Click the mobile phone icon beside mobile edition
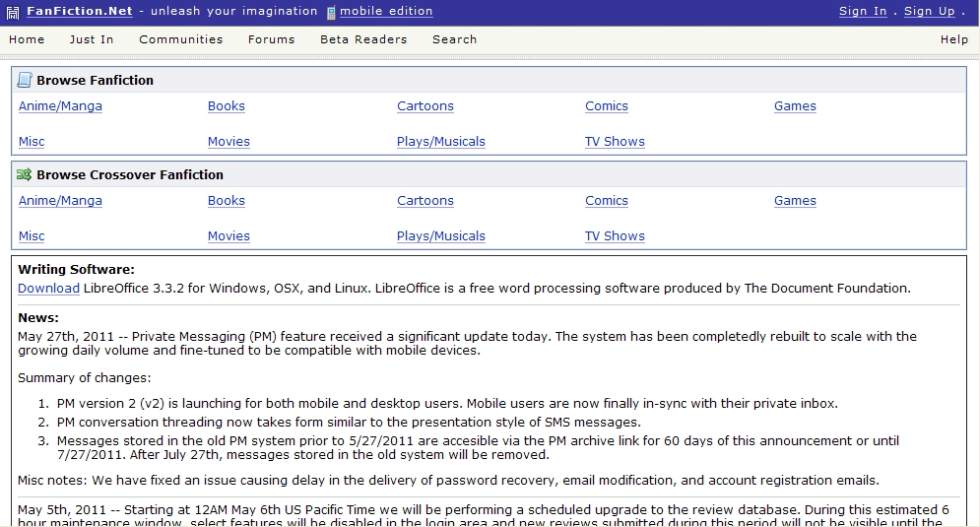Screen dimensions: 980x527 331,13
